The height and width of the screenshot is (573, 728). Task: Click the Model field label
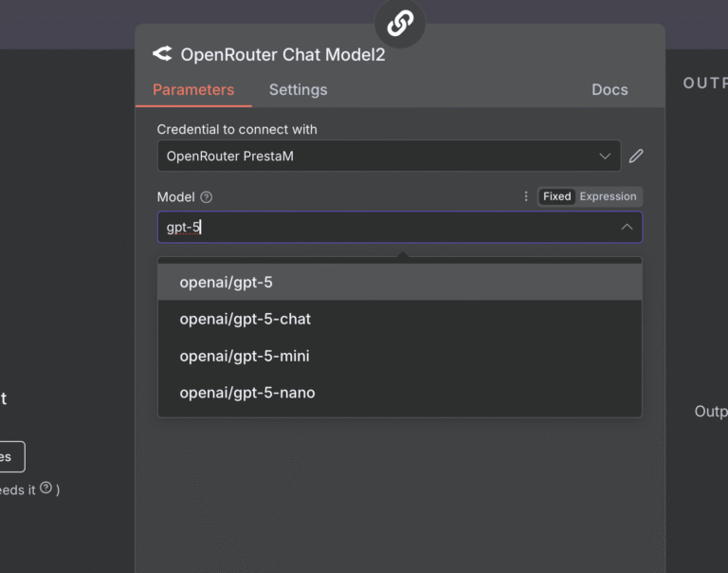tap(175, 197)
